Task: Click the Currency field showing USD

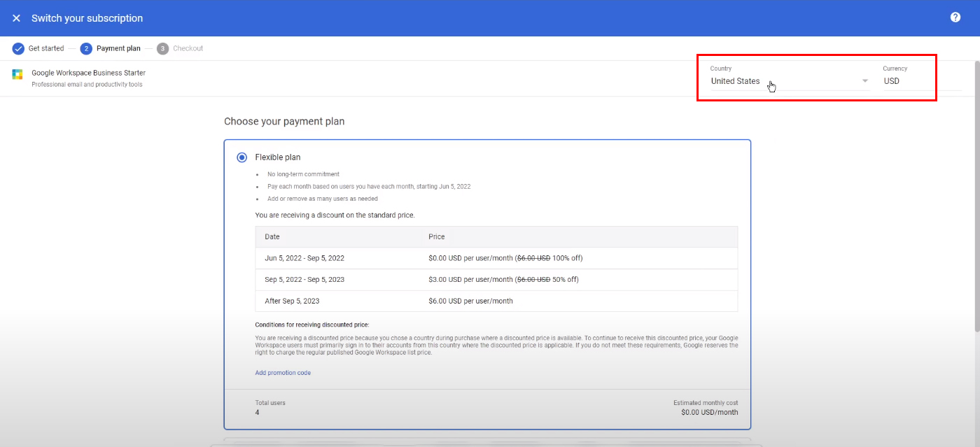Action: 923,81
